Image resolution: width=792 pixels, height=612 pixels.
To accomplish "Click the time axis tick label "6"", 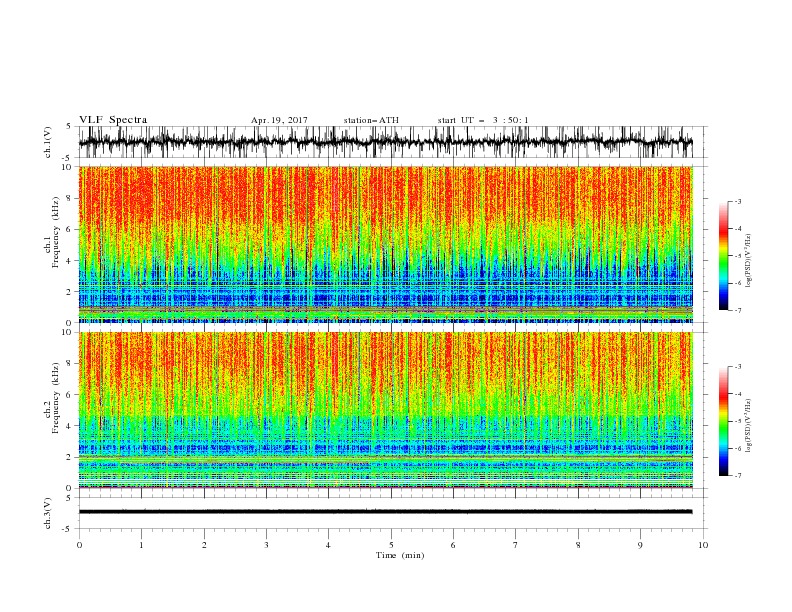I will tap(453, 545).
